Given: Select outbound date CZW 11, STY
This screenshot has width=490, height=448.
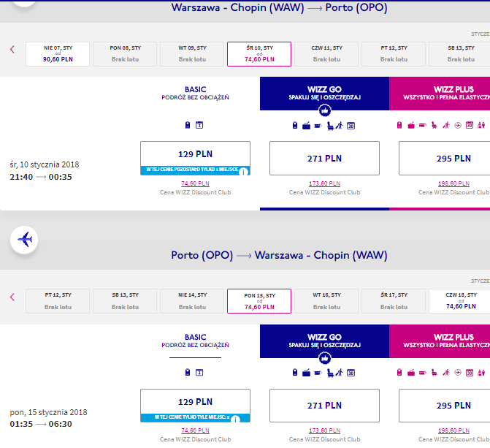Looking at the screenshot, I should click(326, 54).
